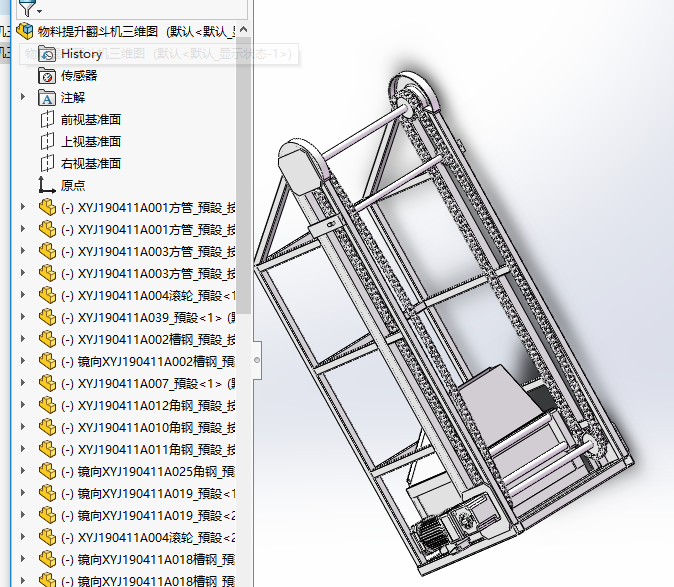Click part icon of XYJ190411A011角钢

pyautogui.click(x=47, y=449)
